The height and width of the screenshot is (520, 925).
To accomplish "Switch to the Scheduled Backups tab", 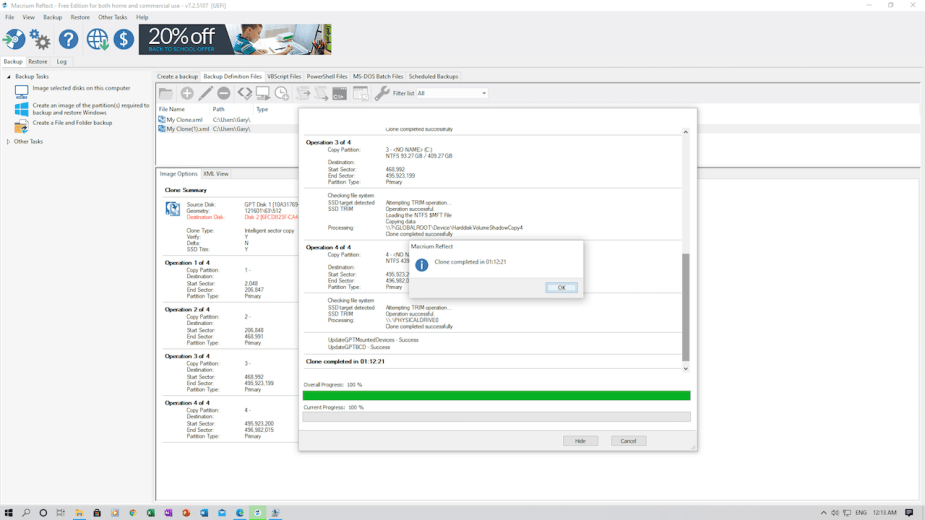I will [433, 76].
